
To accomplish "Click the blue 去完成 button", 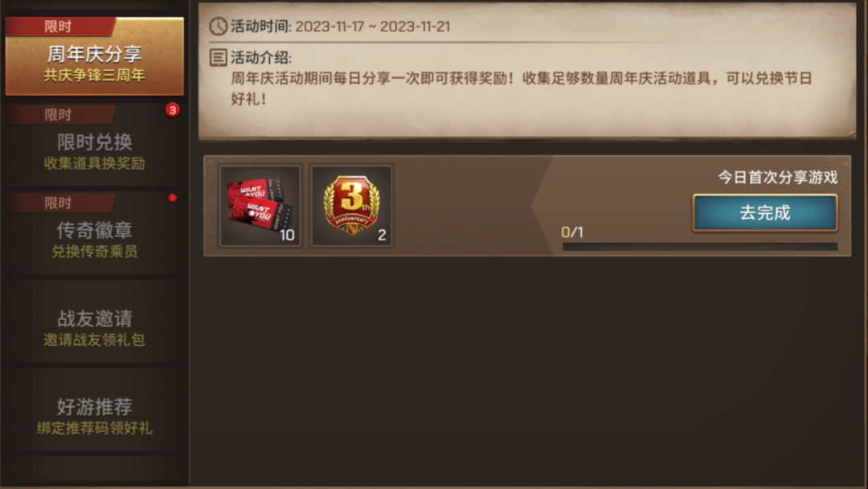I will click(x=765, y=212).
